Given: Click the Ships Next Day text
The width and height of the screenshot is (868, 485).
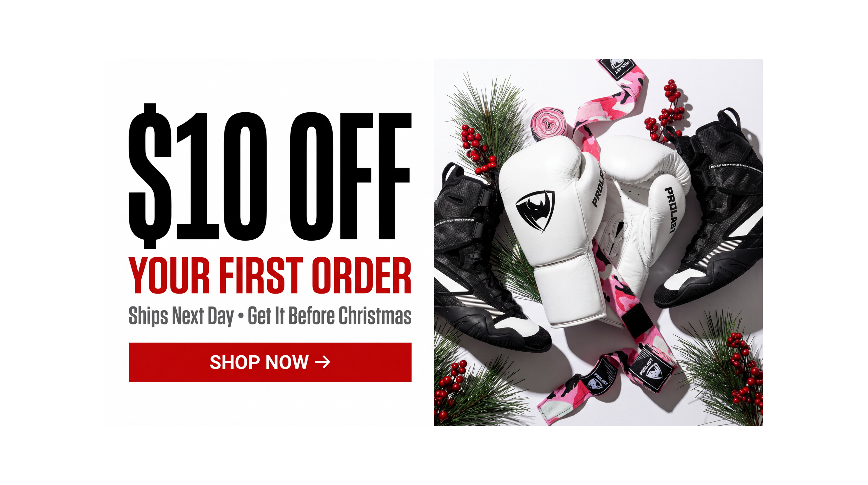Looking at the screenshot, I should point(181,316).
